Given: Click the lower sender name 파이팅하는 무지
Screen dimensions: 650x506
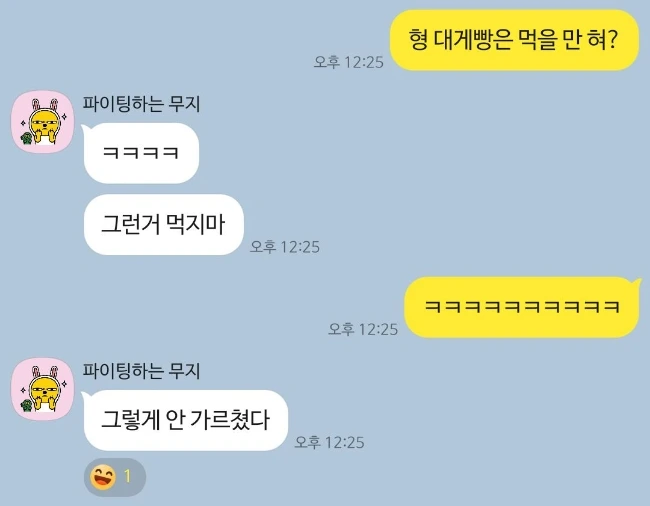Looking at the screenshot, I should [141, 370].
